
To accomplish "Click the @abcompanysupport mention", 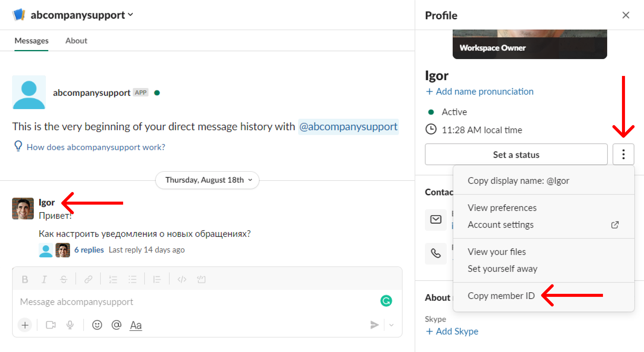I will click(348, 127).
